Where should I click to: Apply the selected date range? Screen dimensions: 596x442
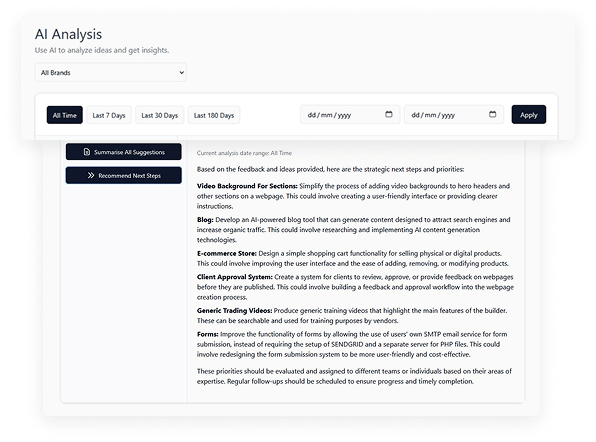click(529, 115)
